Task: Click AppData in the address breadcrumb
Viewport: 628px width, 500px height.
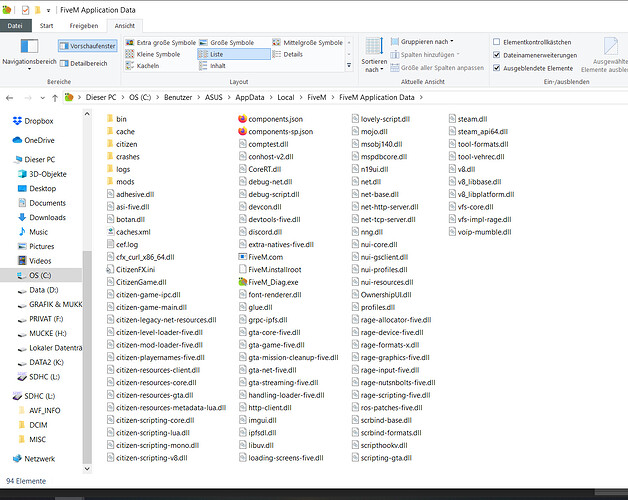Action: tap(250, 97)
